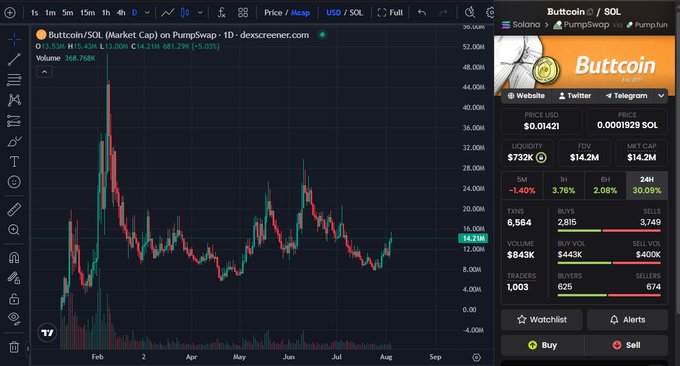Image resolution: width=680 pixels, height=366 pixels.
Task: Open the Solana chain link
Action: pos(521,25)
